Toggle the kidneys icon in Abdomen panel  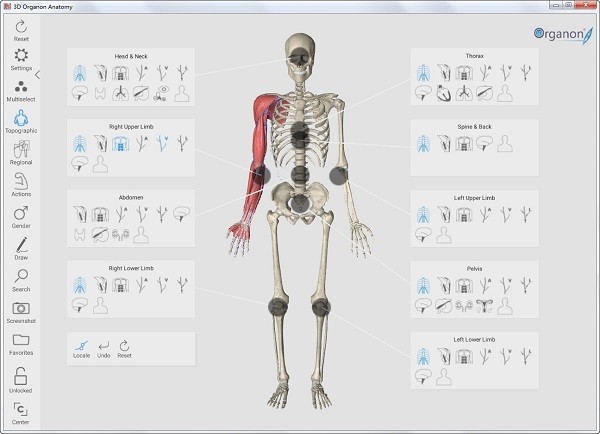(x=121, y=235)
